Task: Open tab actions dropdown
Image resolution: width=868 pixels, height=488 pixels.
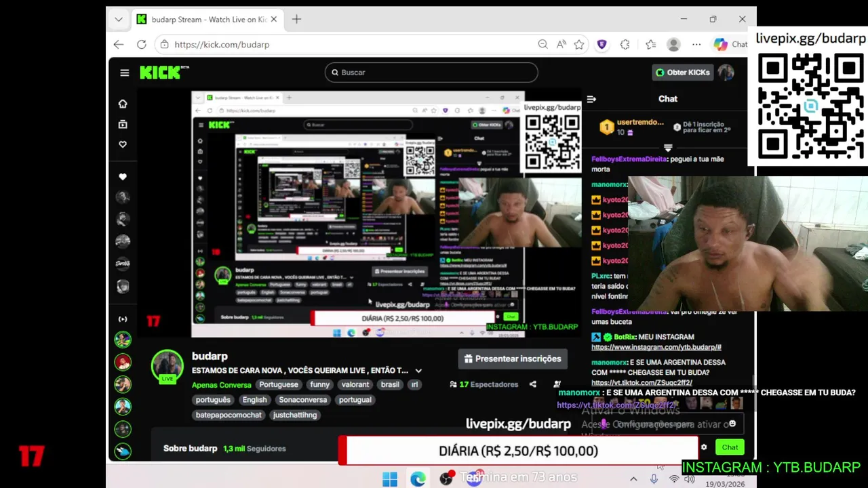Action: [x=119, y=20]
